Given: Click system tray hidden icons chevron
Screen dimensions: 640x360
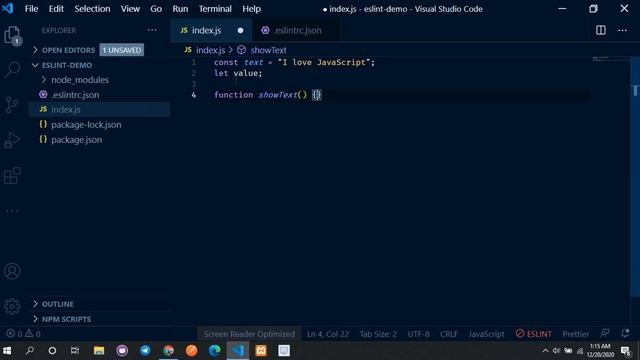Looking at the screenshot, I should (545, 351).
